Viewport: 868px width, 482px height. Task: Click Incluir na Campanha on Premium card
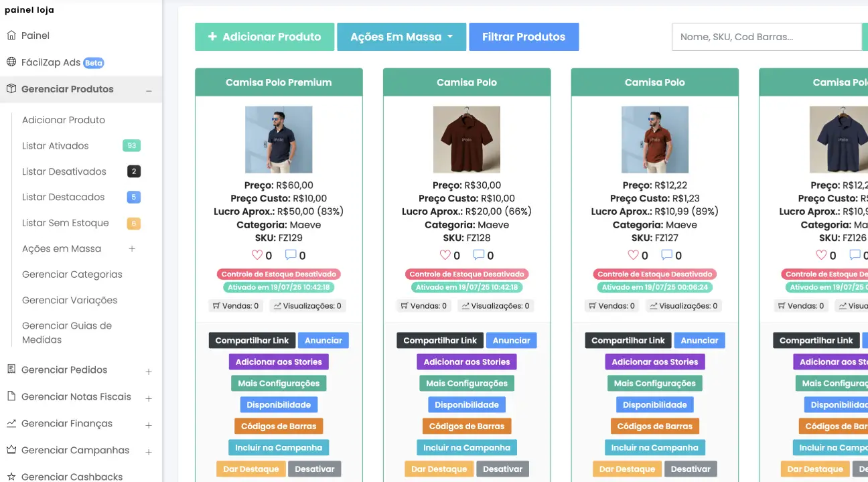point(279,447)
